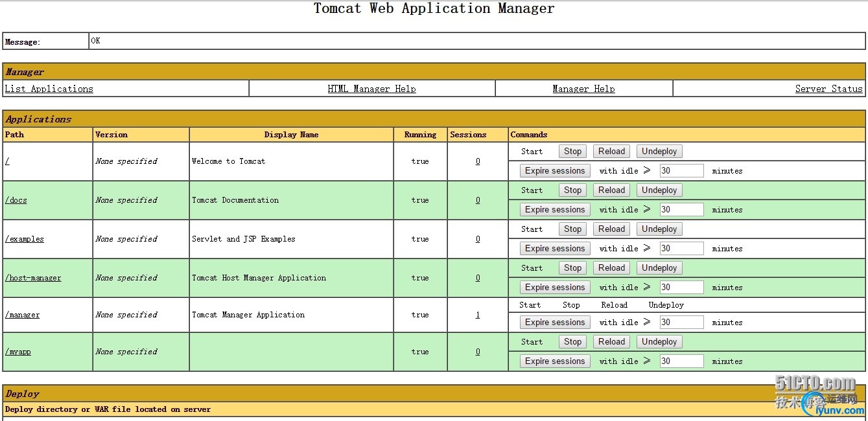Edit idle minutes field for /myapp
Image resolution: width=868 pixels, height=421 pixels.
coord(681,361)
